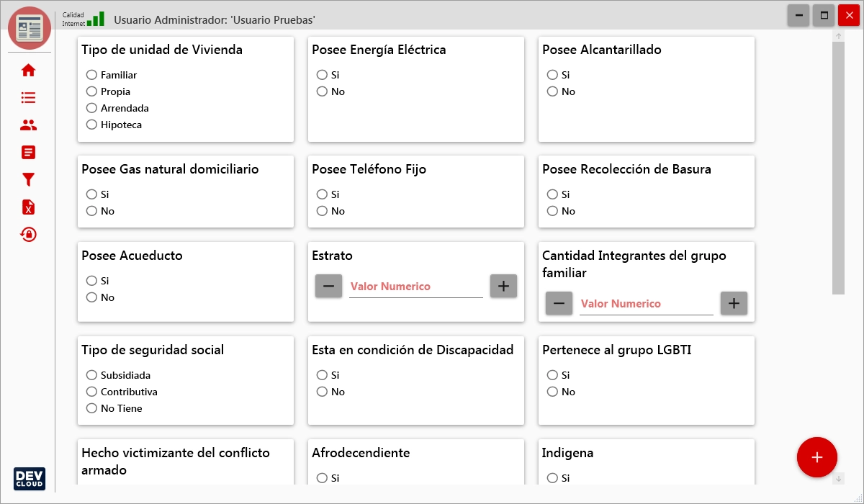Open the list view from the sidebar
This screenshot has height=504, width=864.
tap(28, 97)
